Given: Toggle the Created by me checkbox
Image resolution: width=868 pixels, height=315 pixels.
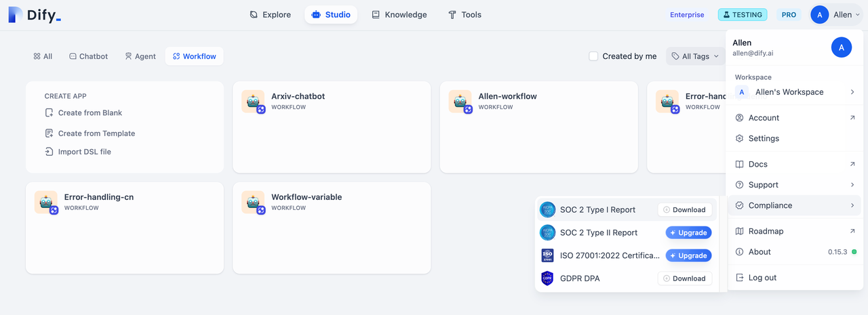Looking at the screenshot, I should click(593, 56).
